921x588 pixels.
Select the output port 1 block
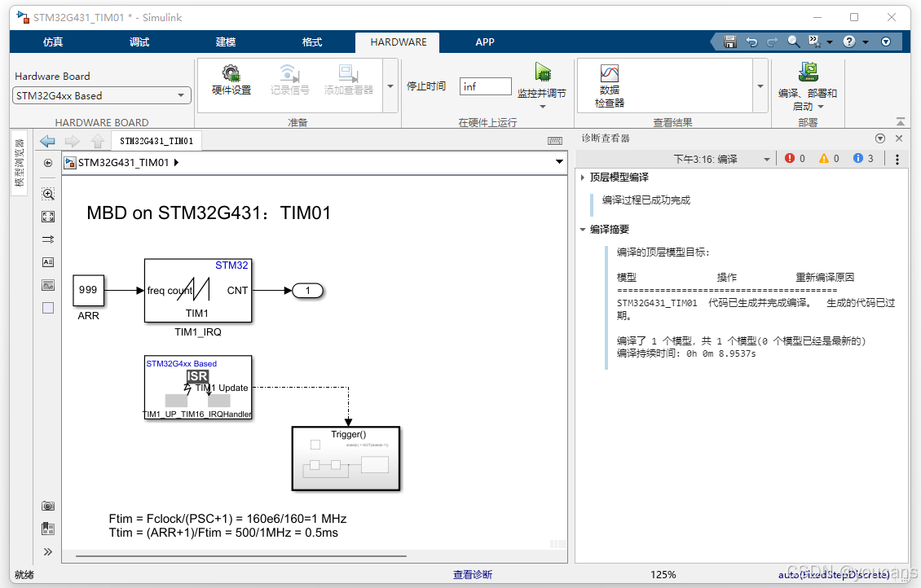pos(307,291)
